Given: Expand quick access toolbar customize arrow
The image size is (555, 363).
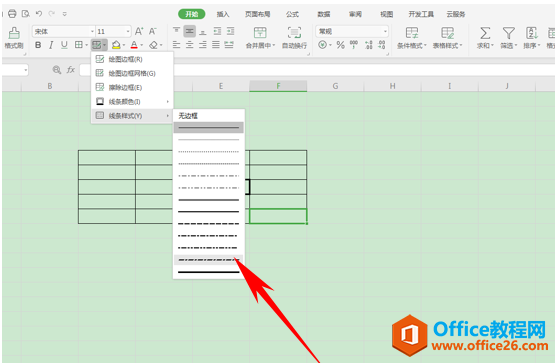Looking at the screenshot, I should (64, 14).
